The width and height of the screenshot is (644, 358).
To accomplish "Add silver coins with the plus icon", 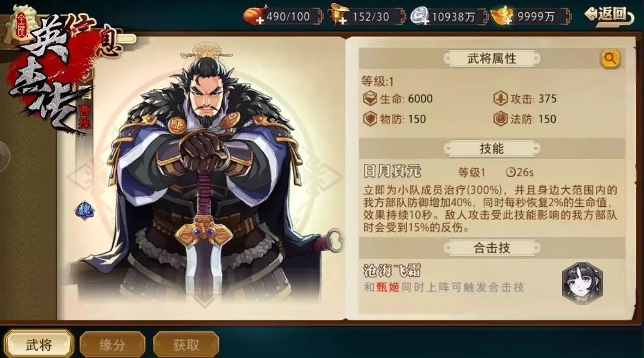I will [x=425, y=21].
